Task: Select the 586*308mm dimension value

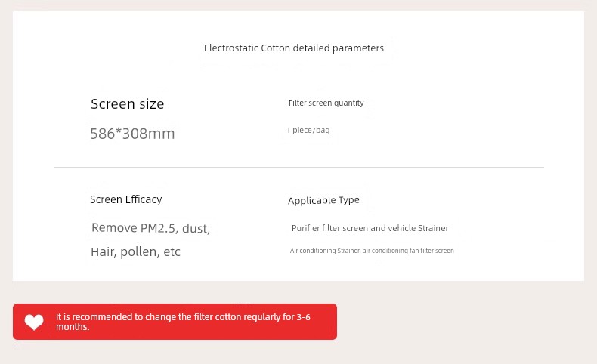Action: (x=132, y=134)
